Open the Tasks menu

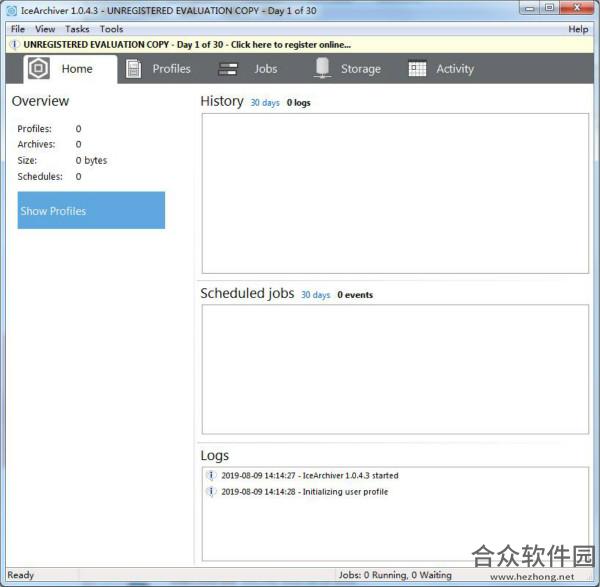click(77, 29)
